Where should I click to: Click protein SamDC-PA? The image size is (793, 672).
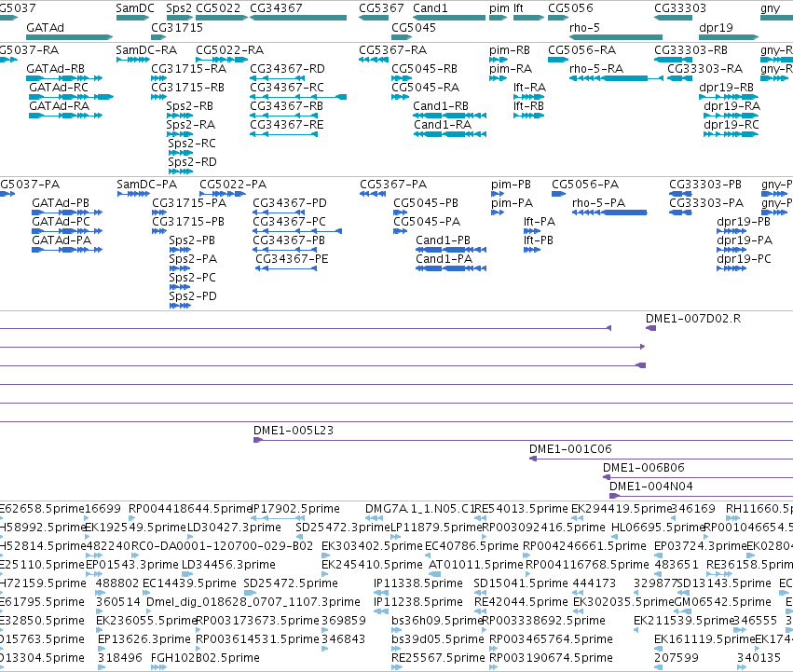click(133, 194)
